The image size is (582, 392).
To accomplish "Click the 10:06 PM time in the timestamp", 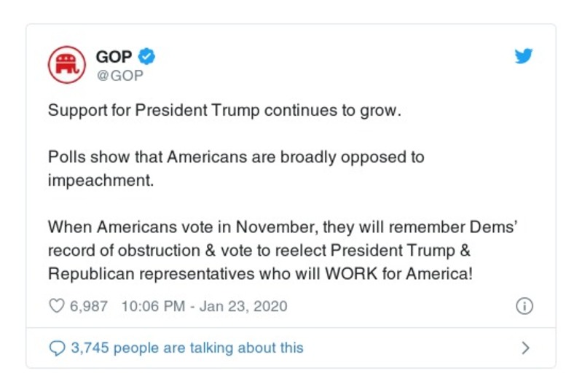I will click(153, 306).
